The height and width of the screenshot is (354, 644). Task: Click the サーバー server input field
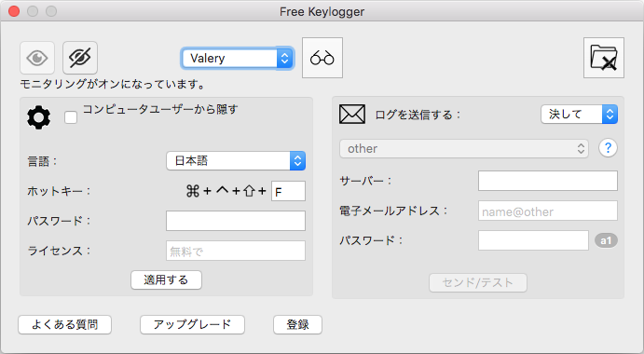point(548,181)
